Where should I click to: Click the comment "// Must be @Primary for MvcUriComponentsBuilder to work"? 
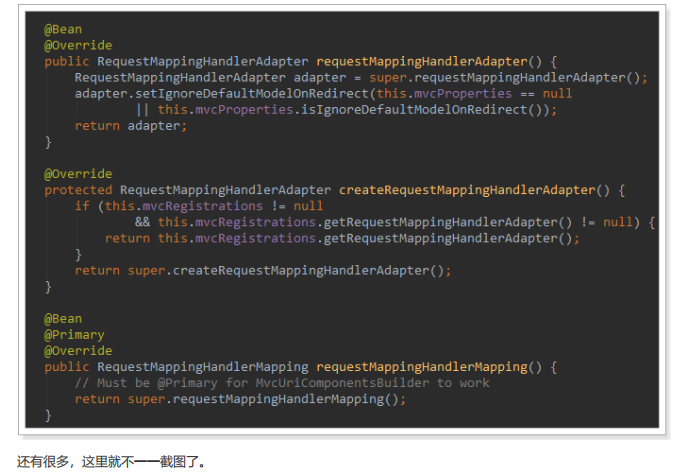[x=282, y=383]
